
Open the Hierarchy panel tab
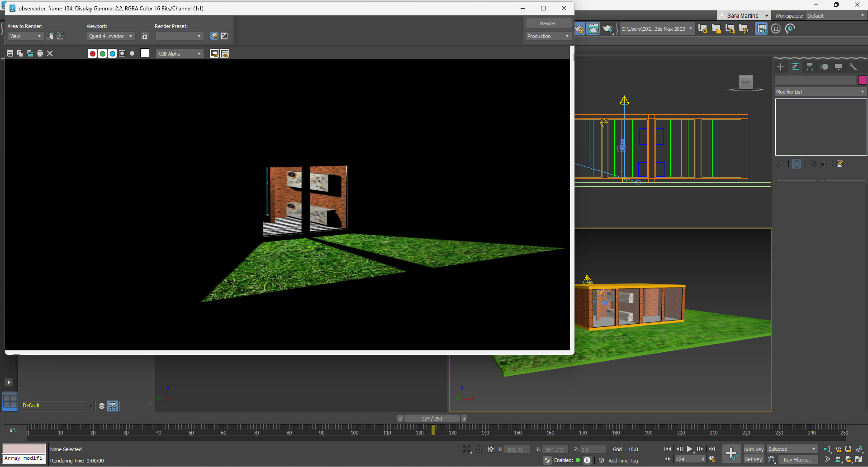tap(810, 67)
